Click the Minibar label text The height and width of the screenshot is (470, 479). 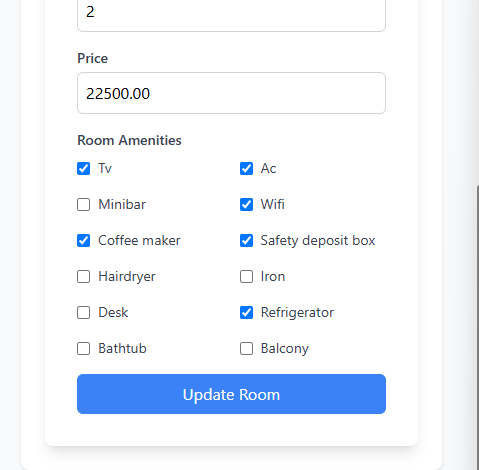(x=122, y=204)
